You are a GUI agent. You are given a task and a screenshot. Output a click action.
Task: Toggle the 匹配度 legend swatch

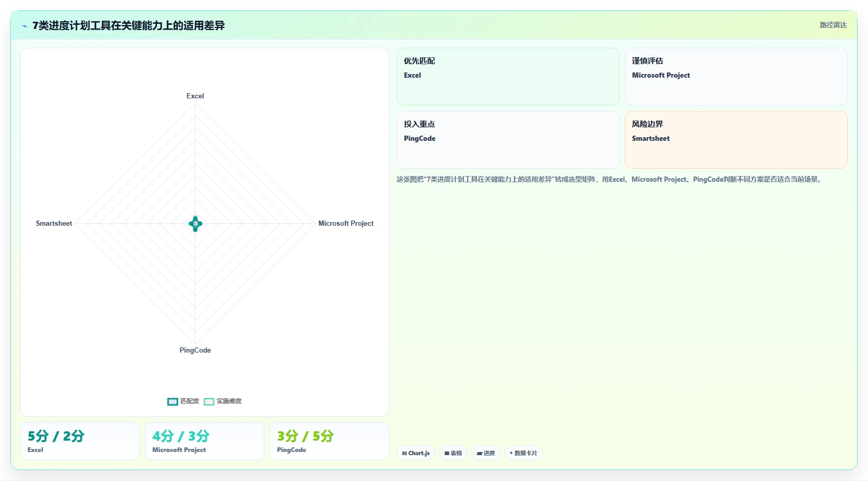pyautogui.click(x=173, y=401)
